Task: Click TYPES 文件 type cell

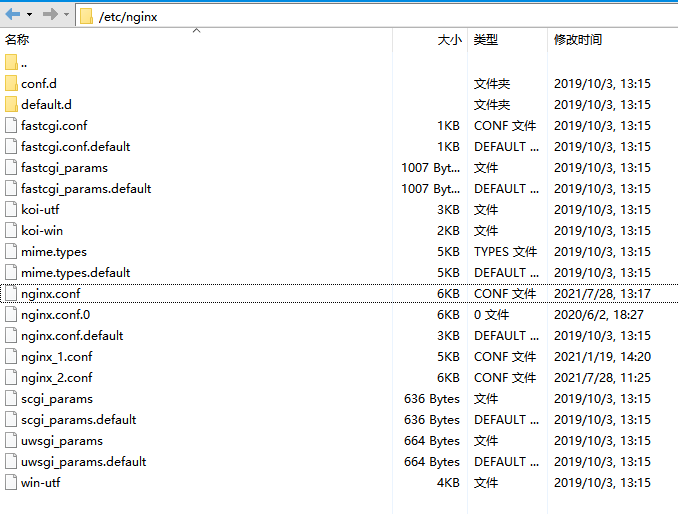Action: pyautogui.click(x=505, y=252)
